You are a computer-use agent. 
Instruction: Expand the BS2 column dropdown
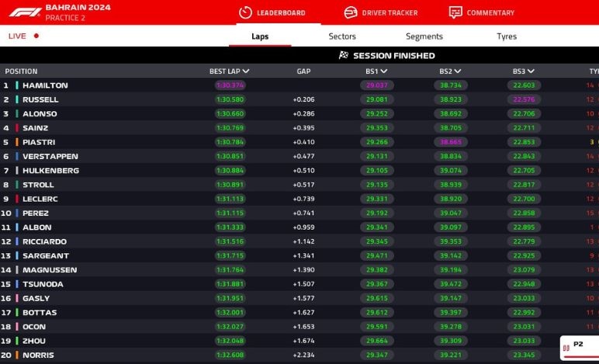point(458,71)
